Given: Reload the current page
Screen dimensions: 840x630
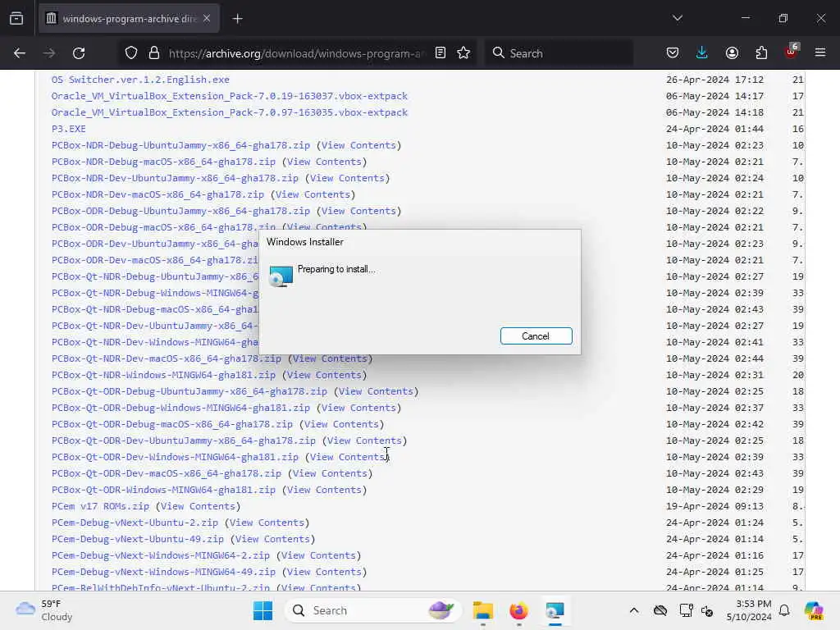Looking at the screenshot, I should (79, 53).
